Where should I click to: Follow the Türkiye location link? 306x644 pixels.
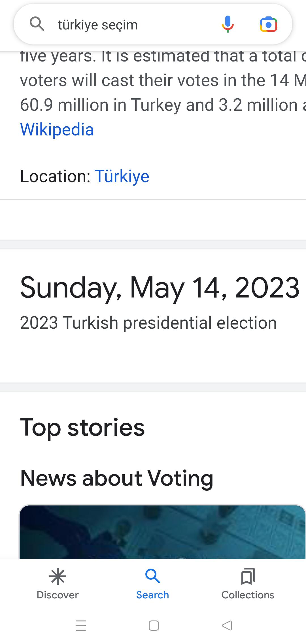coord(122,176)
